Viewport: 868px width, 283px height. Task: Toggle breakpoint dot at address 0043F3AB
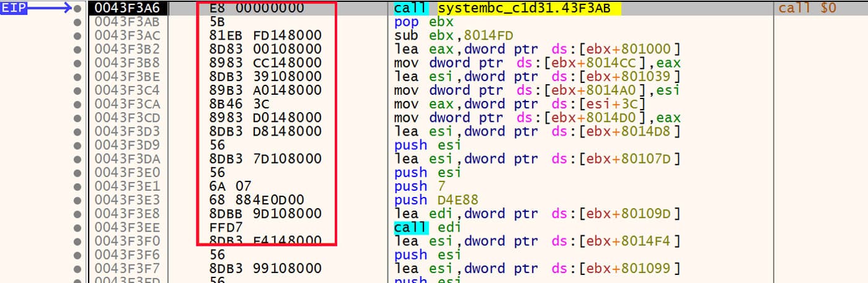pos(77,22)
